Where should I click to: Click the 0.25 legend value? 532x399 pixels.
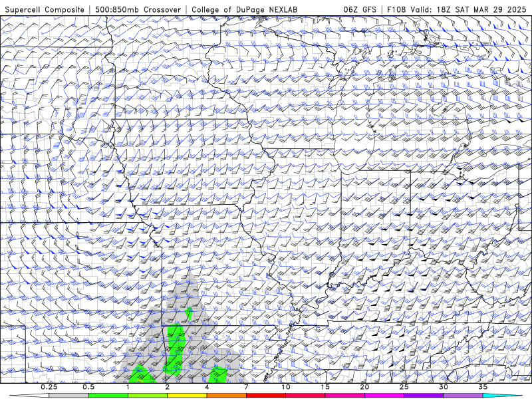pyautogui.click(x=49, y=387)
